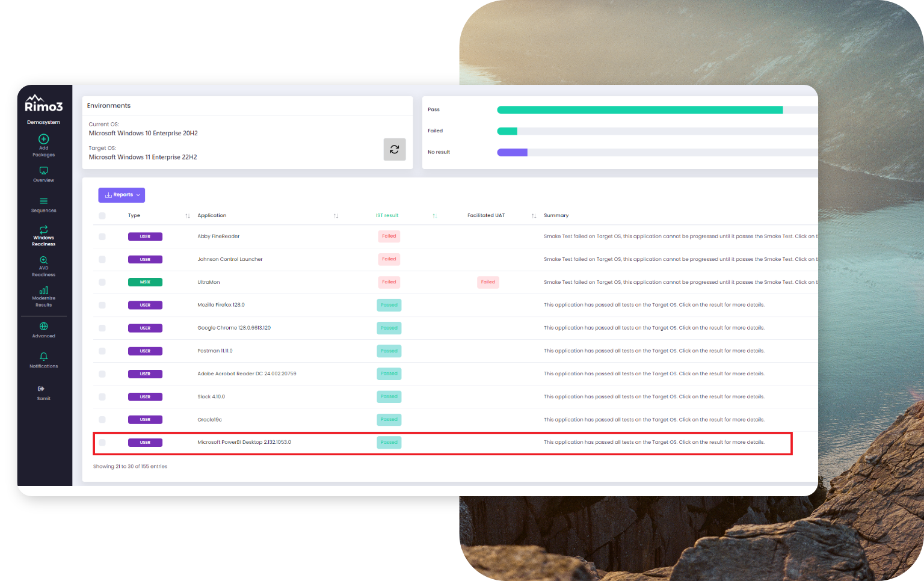Click Smoke Test failed summary for UltraMon

(x=680, y=282)
